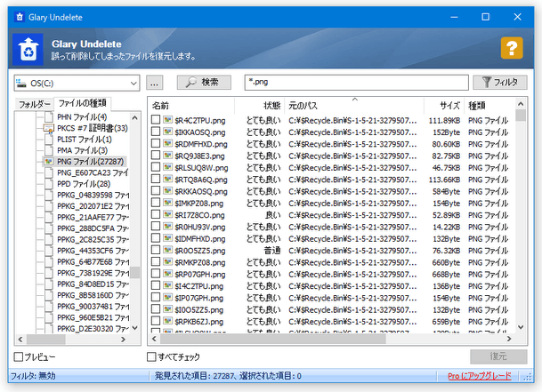Click the tree panel scroll left arrow
Viewport: 542px width, 392px height.
[20, 340]
